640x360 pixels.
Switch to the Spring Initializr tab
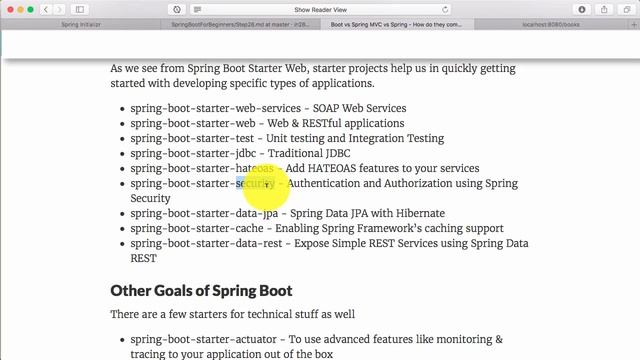point(81,24)
